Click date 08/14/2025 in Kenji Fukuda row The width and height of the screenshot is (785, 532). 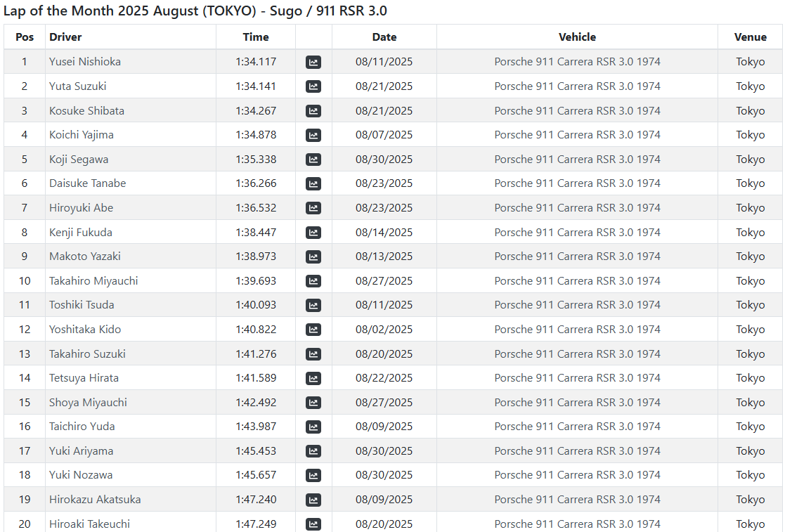tap(384, 232)
